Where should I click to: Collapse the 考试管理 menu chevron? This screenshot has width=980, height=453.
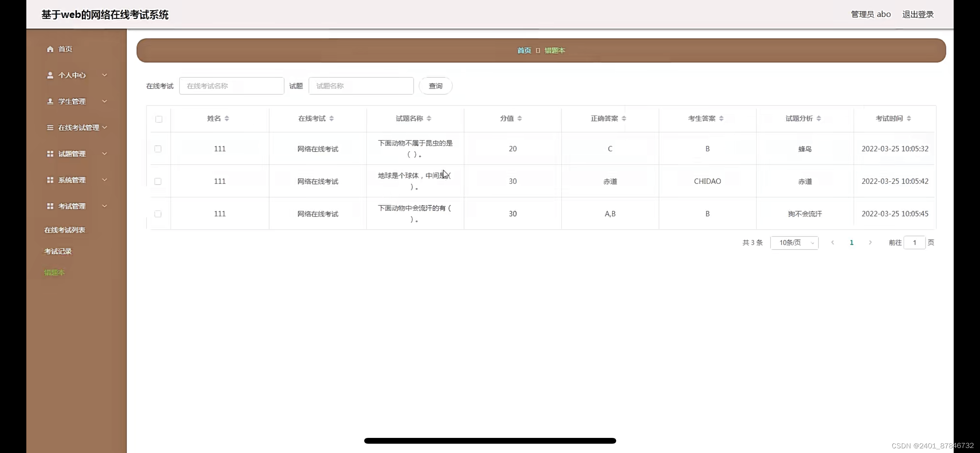pyautogui.click(x=105, y=206)
